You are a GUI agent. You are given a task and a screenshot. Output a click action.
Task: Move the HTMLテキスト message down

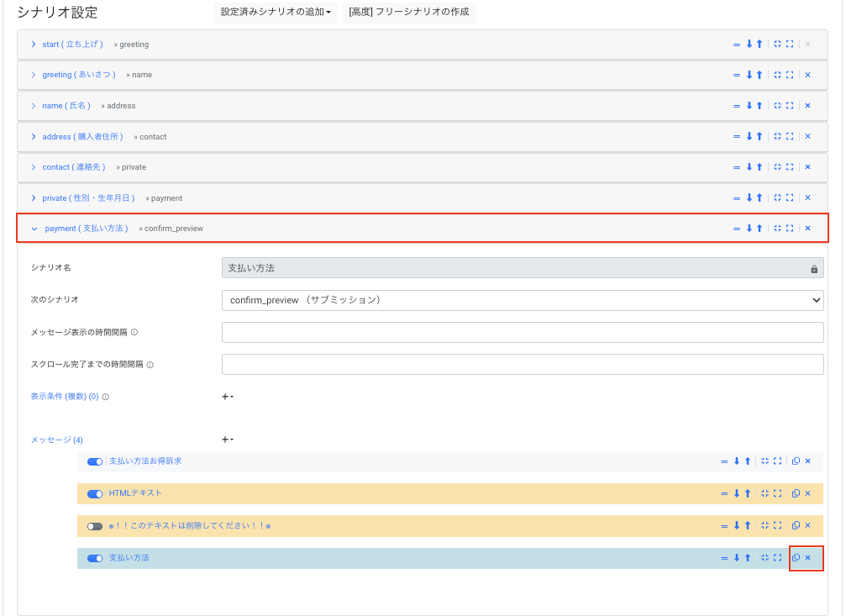[737, 493]
